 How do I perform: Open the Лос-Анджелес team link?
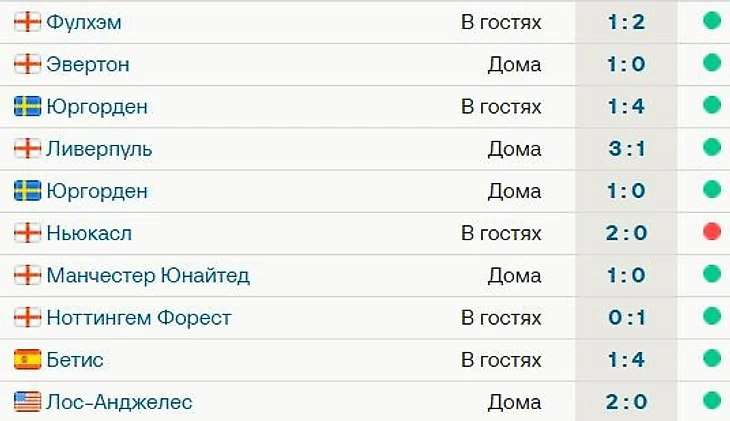coord(119,402)
